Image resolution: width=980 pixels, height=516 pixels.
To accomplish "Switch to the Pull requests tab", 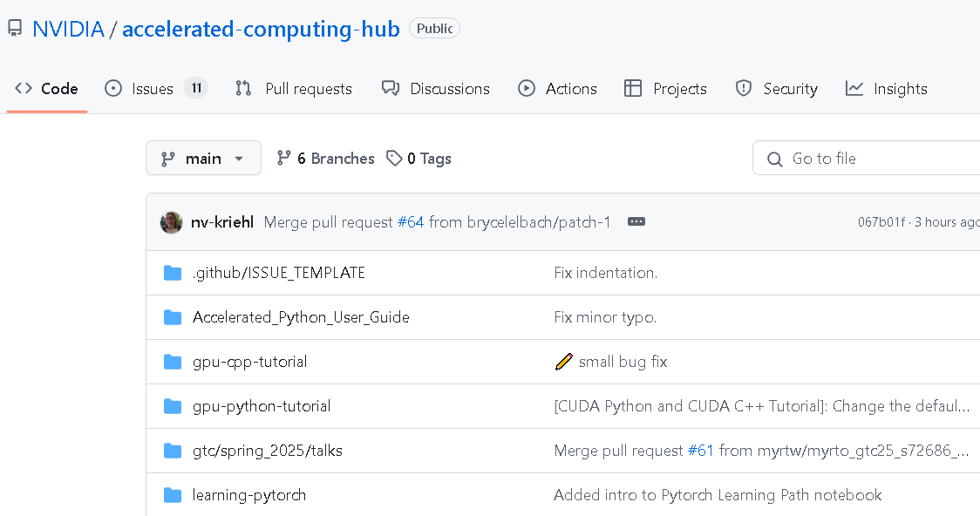I will click(294, 89).
